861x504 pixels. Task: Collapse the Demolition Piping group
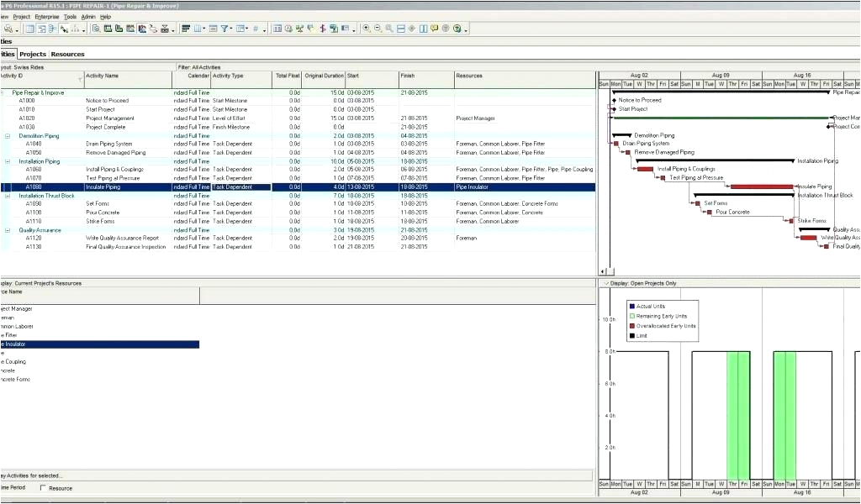coord(8,135)
